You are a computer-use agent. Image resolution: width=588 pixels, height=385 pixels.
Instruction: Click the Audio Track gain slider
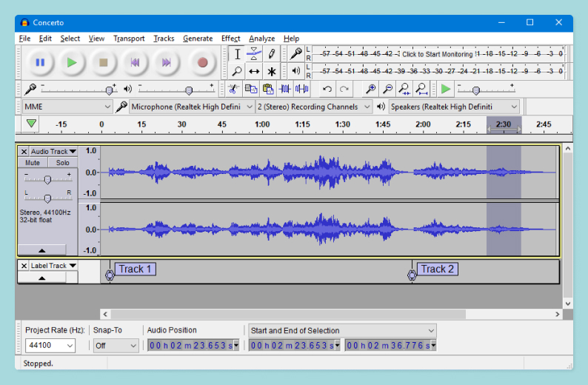pos(47,180)
